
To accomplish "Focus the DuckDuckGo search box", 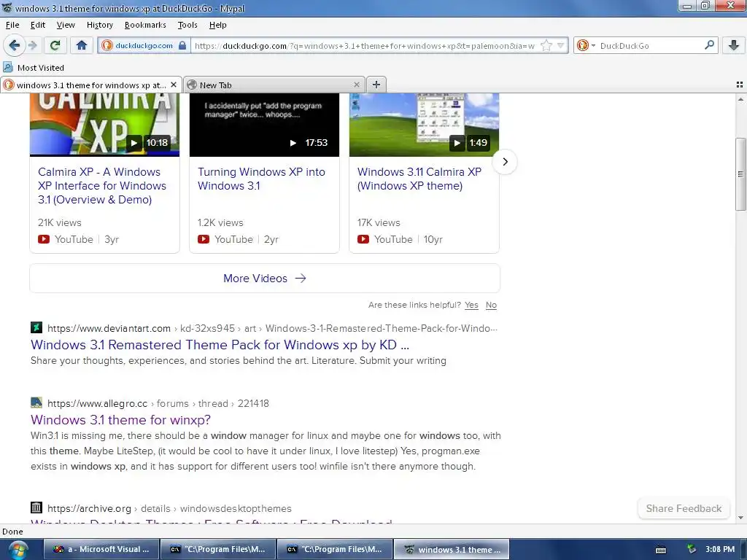I will 650,46.
